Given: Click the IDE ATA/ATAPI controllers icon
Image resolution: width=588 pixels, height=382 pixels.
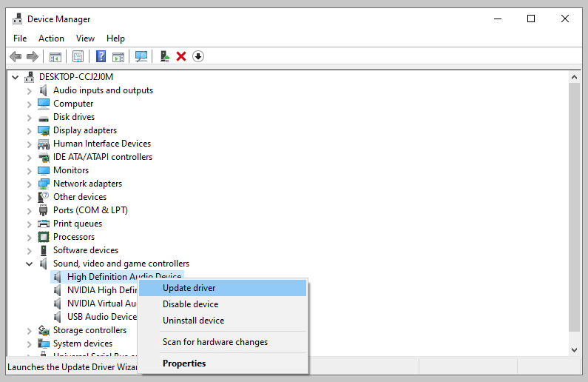Looking at the screenshot, I should click(44, 157).
